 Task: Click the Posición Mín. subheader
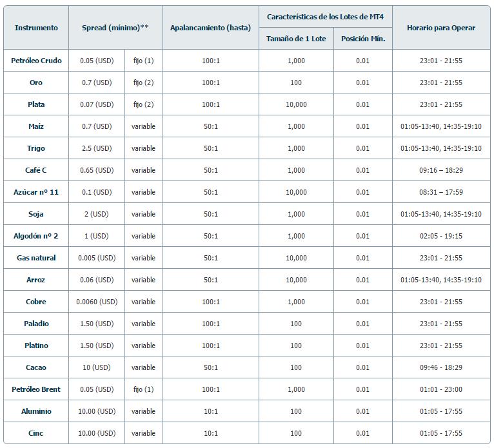[363, 39]
